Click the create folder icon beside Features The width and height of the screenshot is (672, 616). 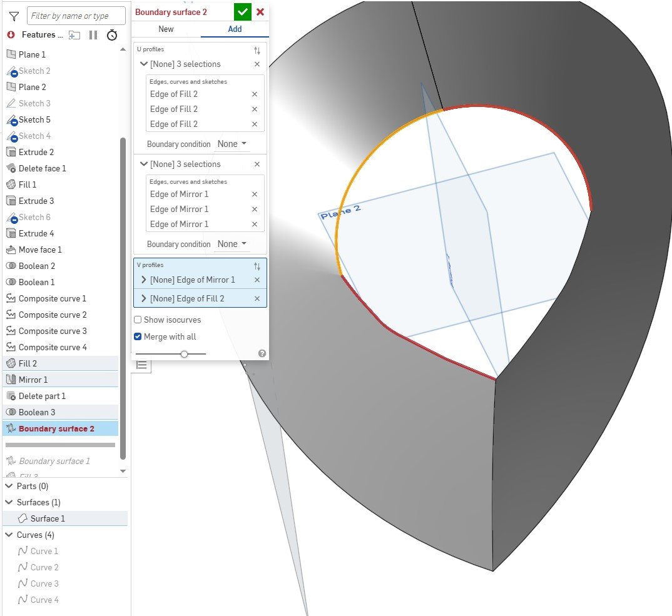74,36
